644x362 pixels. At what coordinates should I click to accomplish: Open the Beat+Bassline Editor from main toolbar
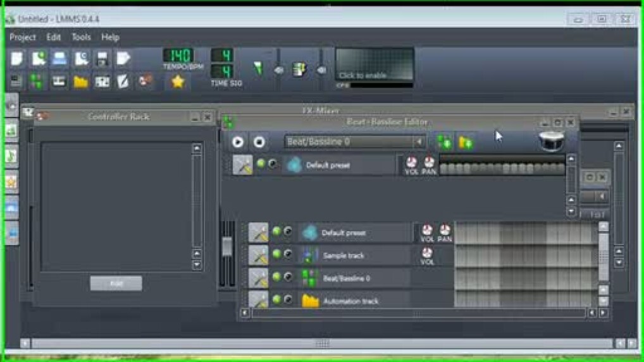point(37,81)
